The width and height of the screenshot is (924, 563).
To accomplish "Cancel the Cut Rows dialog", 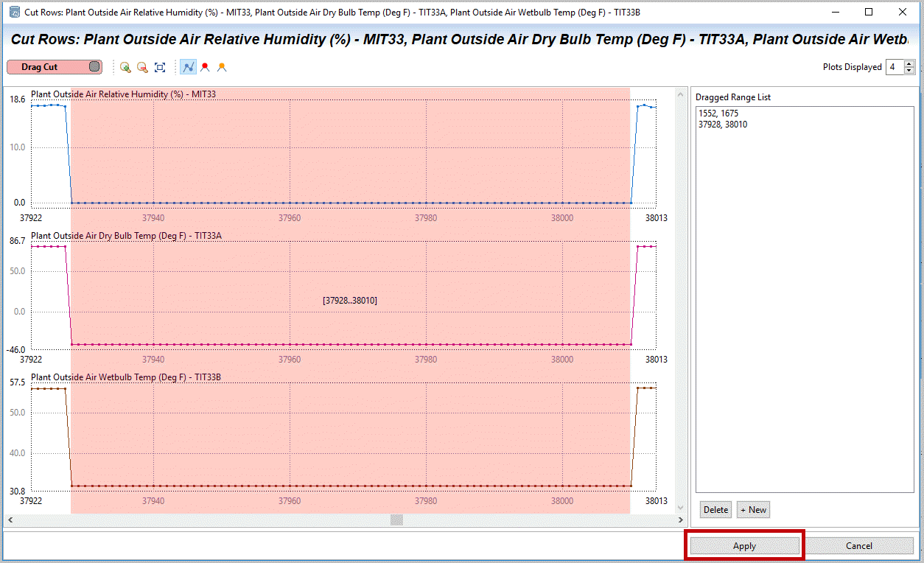I will (858, 546).
